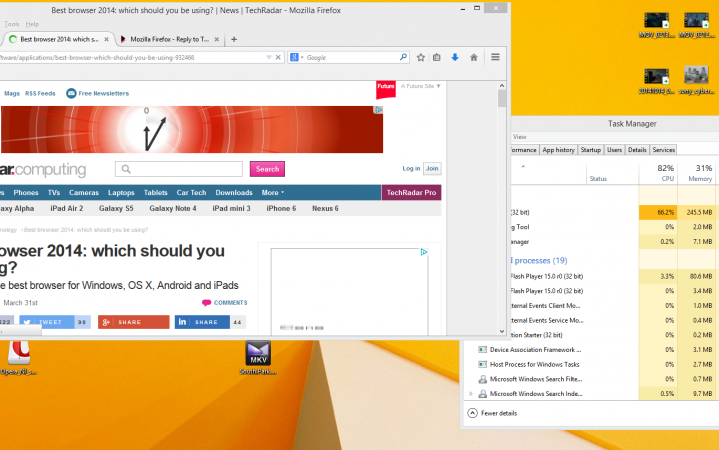
Task: Click the Future logo badge
Action: 386,89
